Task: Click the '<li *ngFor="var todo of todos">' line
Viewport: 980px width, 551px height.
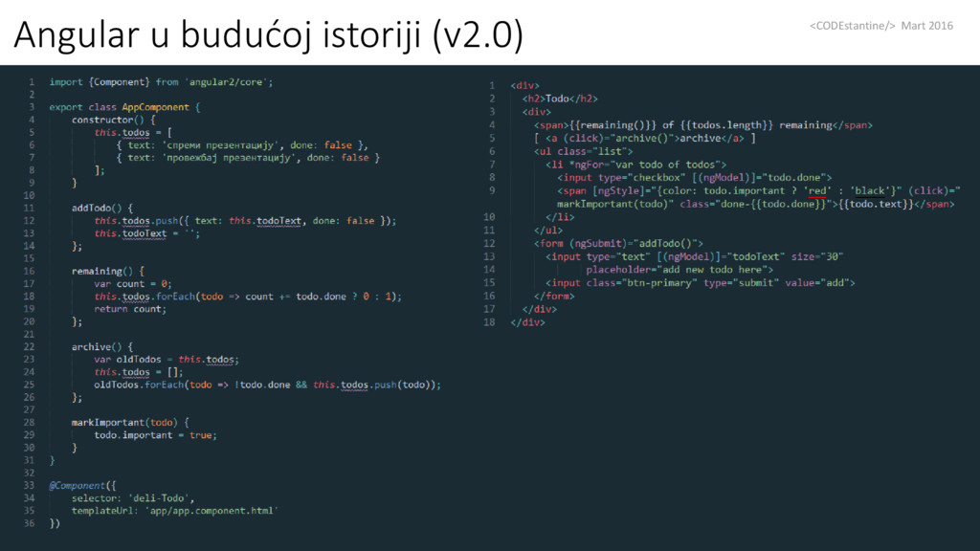Action: tap(635, 165)
